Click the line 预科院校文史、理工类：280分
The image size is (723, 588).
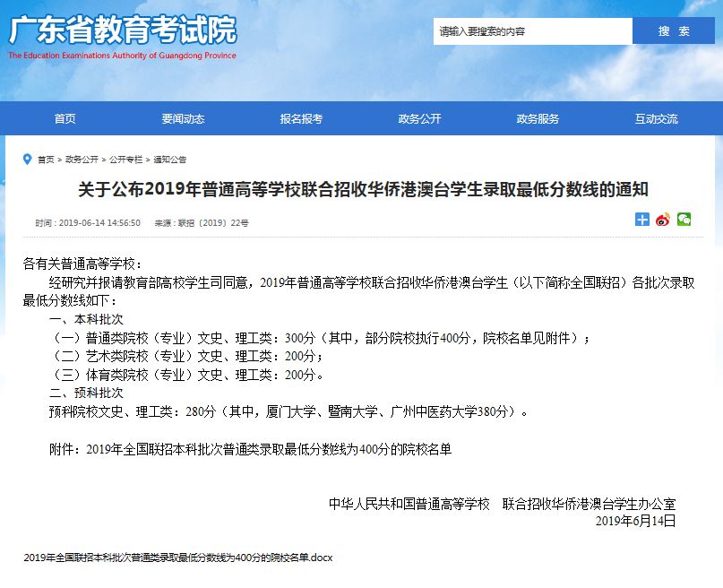click(x=288, y=411)
